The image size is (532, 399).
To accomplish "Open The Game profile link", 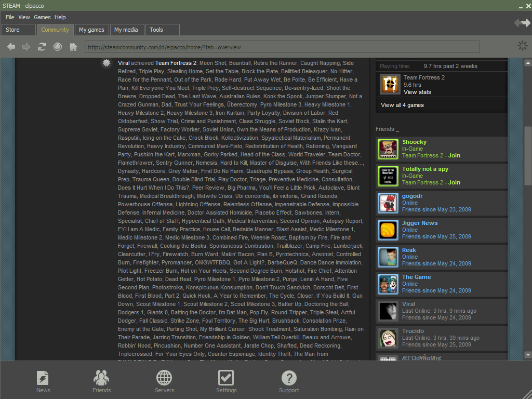I will click(x=416, y=277).
